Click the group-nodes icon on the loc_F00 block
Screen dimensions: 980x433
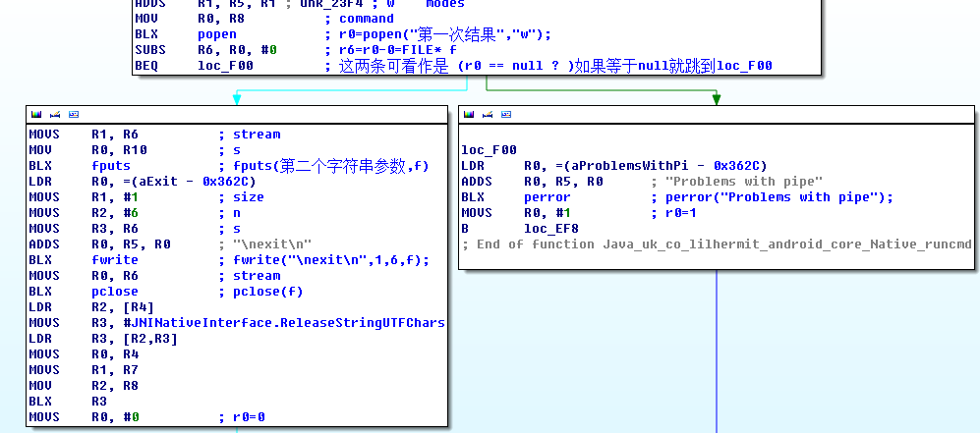click(507, 115)
